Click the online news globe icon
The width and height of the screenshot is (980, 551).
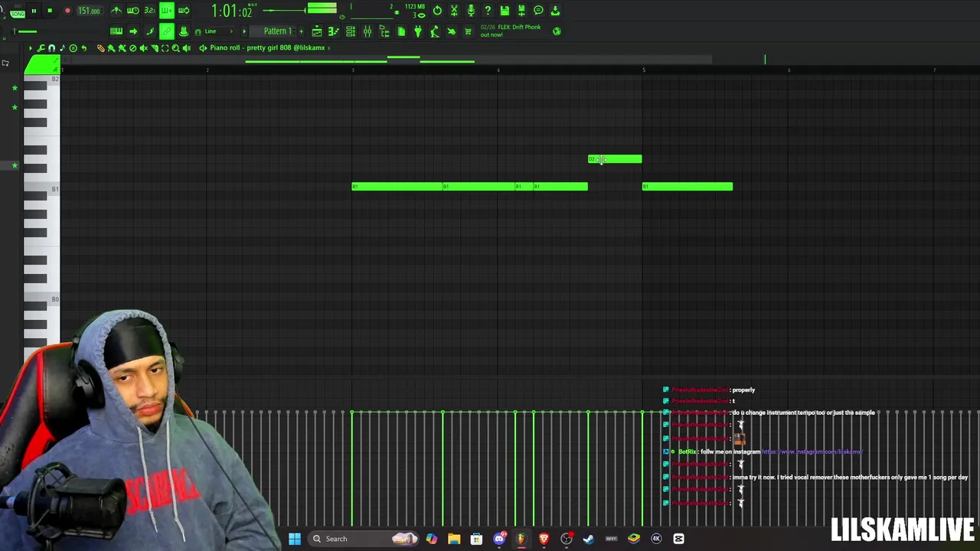(x=557, y=31)
